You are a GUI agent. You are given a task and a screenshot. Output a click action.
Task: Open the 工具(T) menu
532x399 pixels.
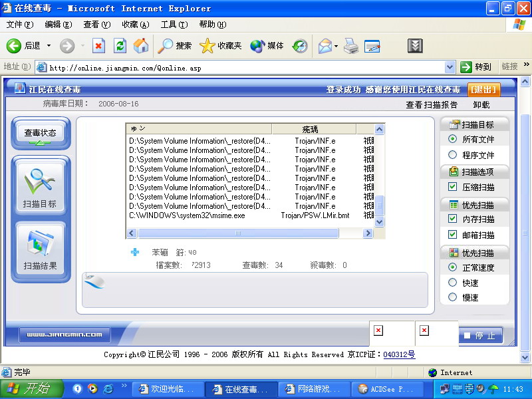pos(174,25)
